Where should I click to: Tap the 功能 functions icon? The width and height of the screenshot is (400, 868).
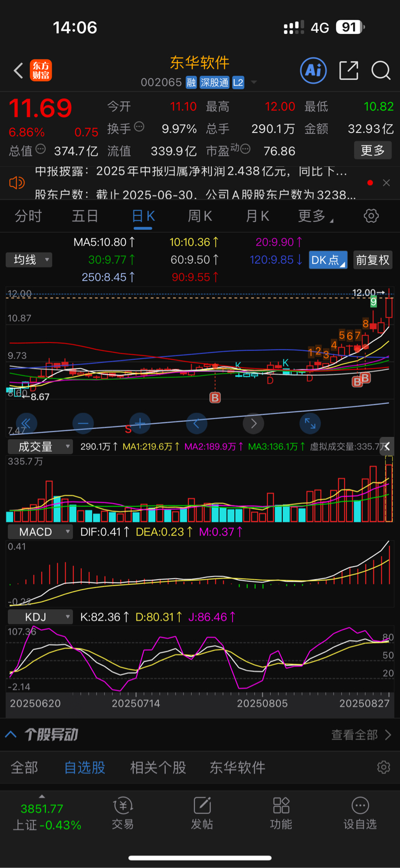(x=281, y=813)
